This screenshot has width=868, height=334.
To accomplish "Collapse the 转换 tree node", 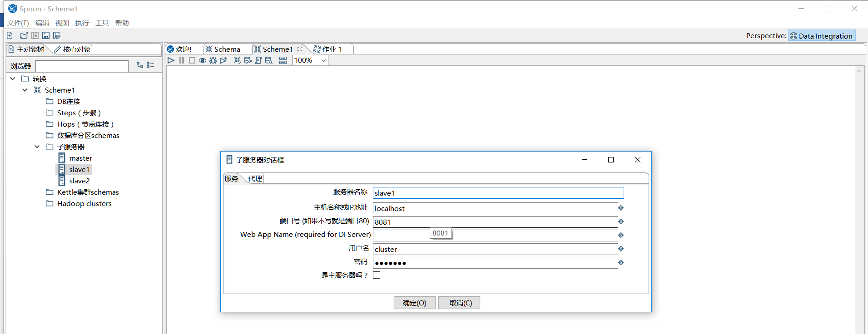I will click(13, 79).
